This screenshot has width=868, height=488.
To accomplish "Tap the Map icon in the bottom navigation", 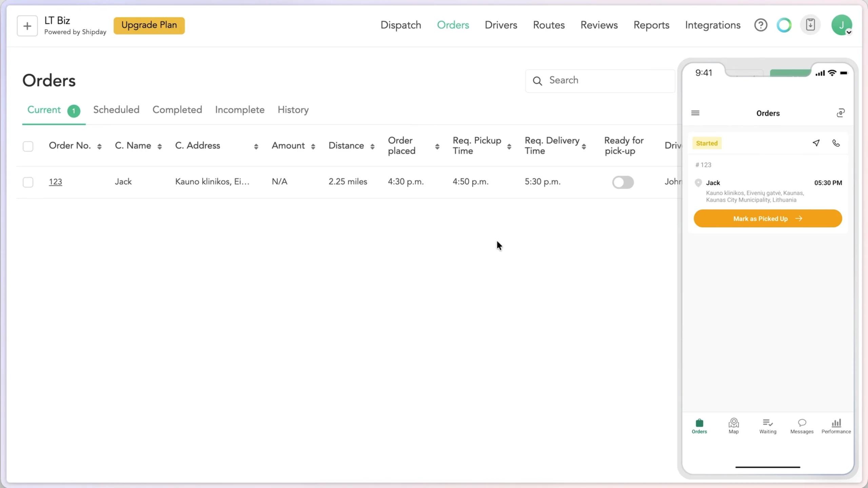I will [733, 426].
